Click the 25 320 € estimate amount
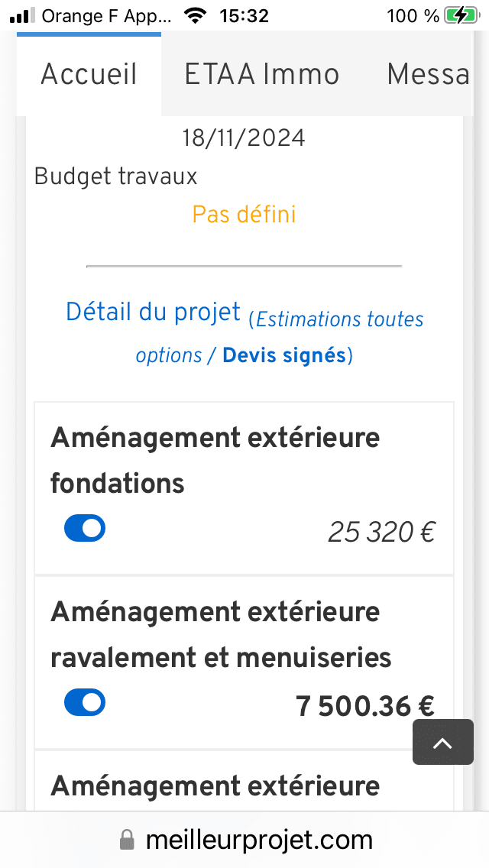The height and width of the screenshot is (868, 489). point(381,533)
